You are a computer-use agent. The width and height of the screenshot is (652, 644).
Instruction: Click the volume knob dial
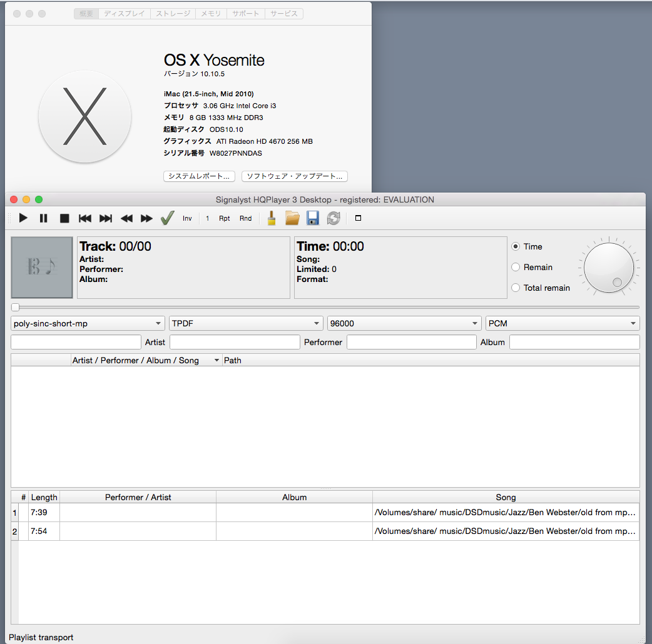pos(609,268)
